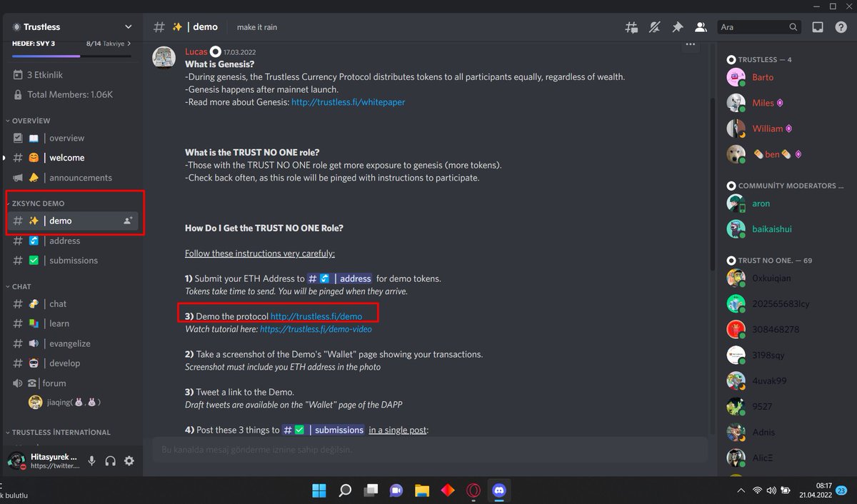Viewport: 857px width, 504px height.
Task: Open Opera browser from the taskbar
Action: [473, 490]
